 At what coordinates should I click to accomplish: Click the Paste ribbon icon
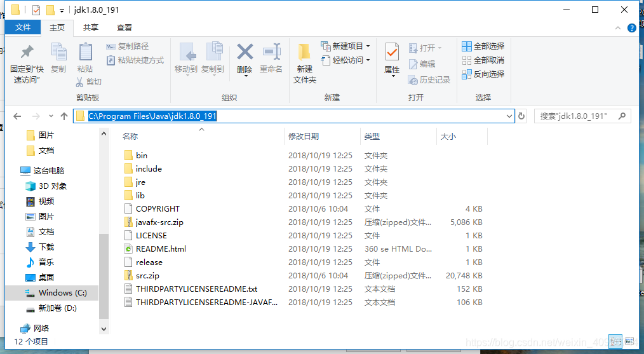pos(85,52)
